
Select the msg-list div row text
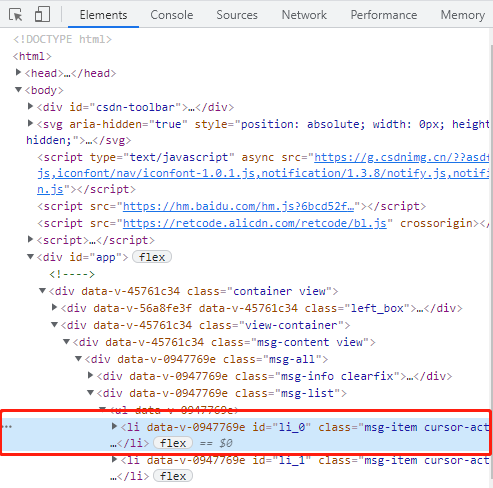tap(222, 393)
